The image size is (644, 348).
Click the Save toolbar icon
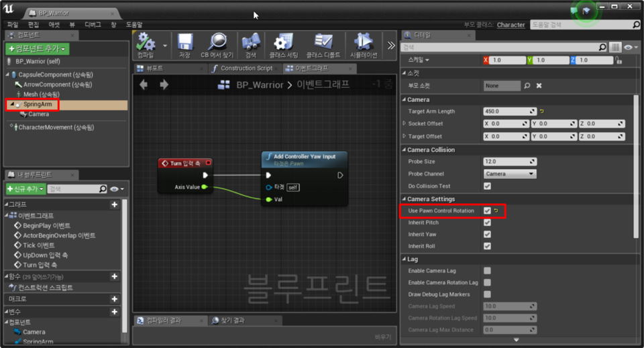pos(185,45)
